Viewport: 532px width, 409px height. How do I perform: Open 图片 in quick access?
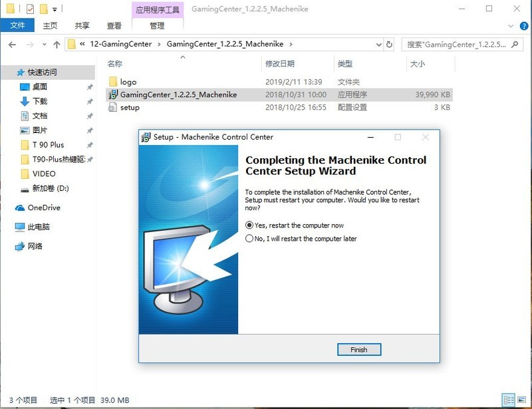coord(40,130)
